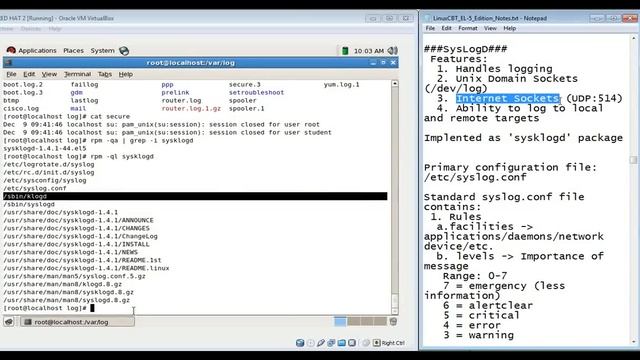
Task: Open Notepad File menu
Action: [x=430, y=28]
